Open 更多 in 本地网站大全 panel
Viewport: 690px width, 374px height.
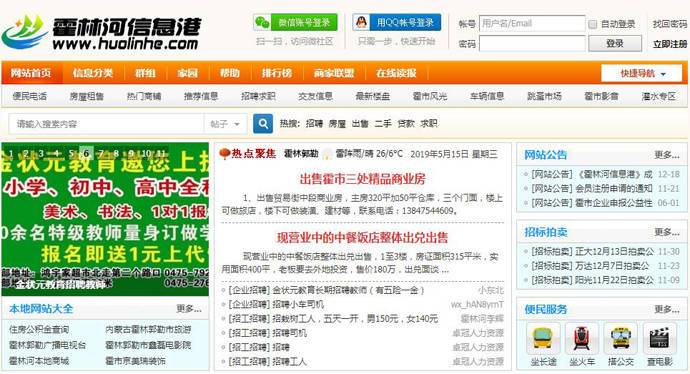tap(189, 309)
